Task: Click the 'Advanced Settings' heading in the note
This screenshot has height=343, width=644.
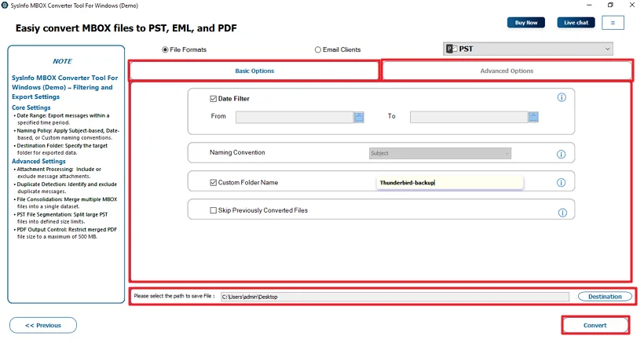Action: [x=38, y=161]
